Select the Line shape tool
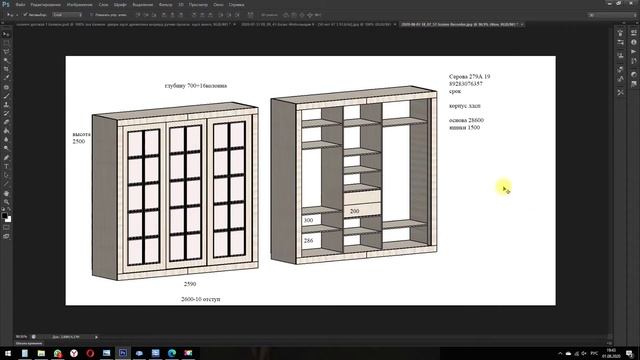 pos(6,184)
